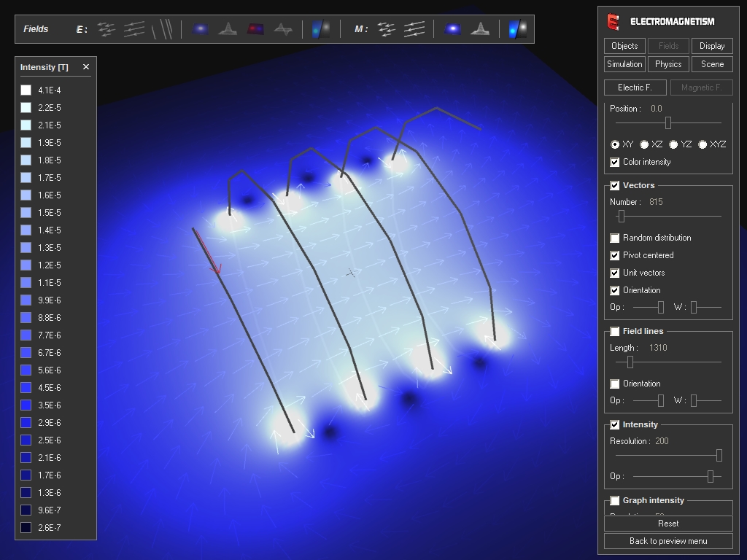
Task: Open the Objects tab
Action: pyautogui.click(x=624, y=46)
